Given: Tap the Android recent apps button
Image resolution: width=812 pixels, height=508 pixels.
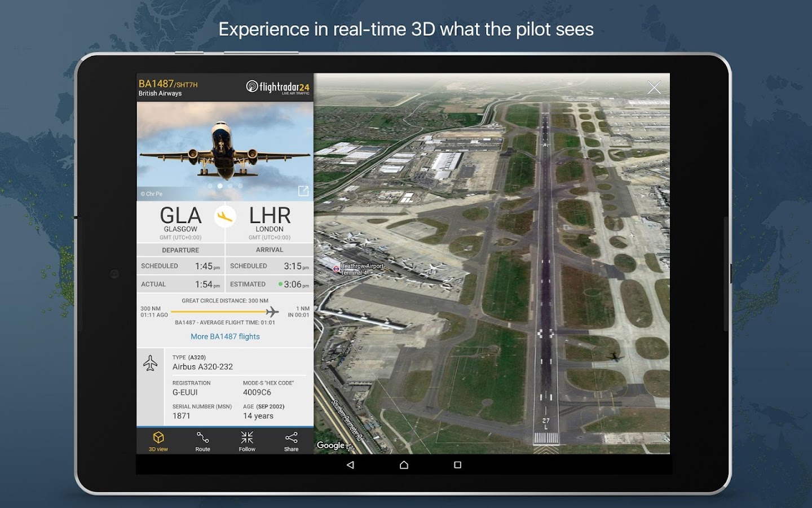Looking at the screenshot, I should pyautogui.click(x=457, y=465).
